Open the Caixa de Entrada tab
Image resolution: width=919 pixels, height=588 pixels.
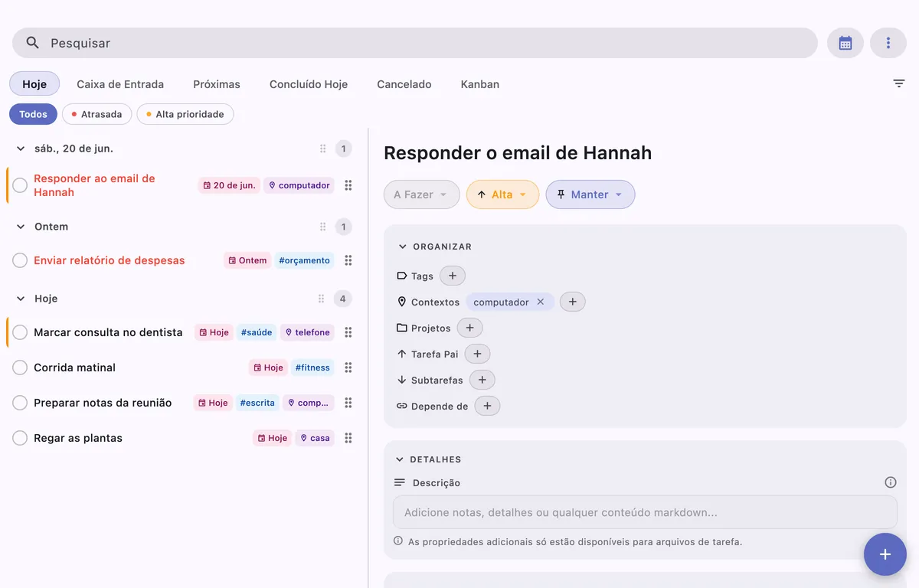pos(120,84)
